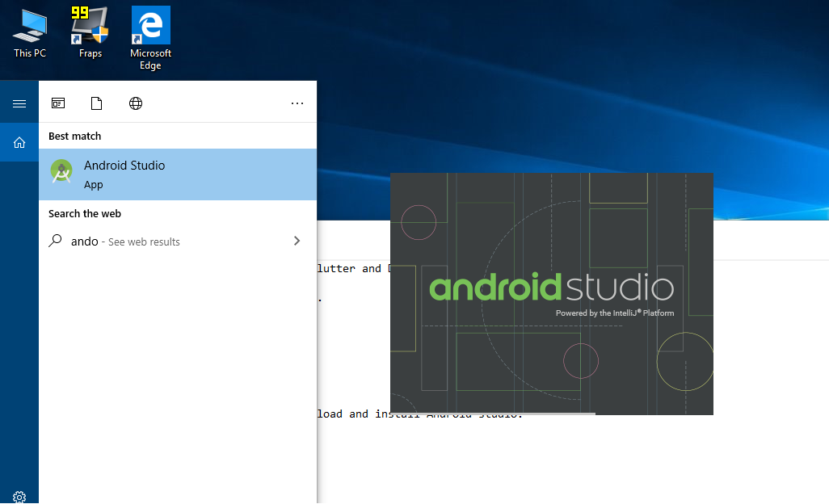Click the Web search globe icon
The image size is (829, 504).
[x=135, y=103]
